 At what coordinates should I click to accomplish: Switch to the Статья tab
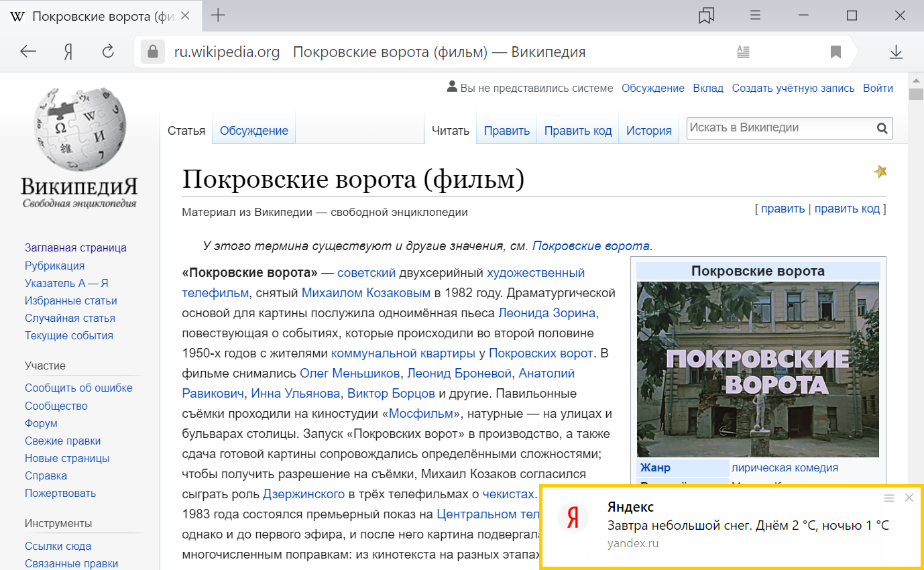click(186, 131)
